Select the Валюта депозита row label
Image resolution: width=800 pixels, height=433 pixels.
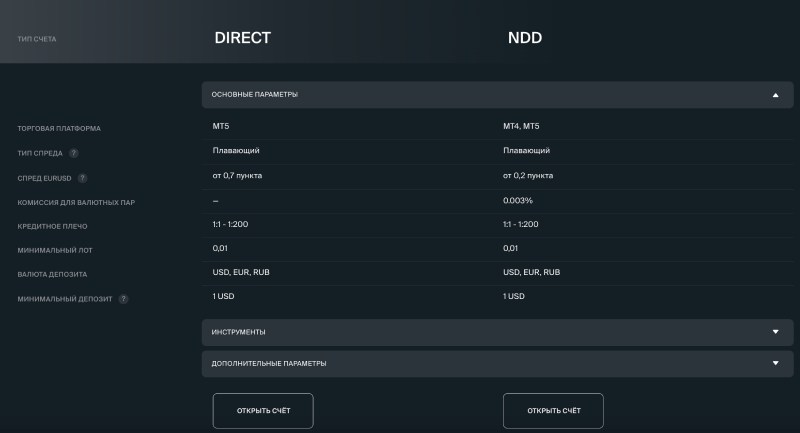pos(52,274)
